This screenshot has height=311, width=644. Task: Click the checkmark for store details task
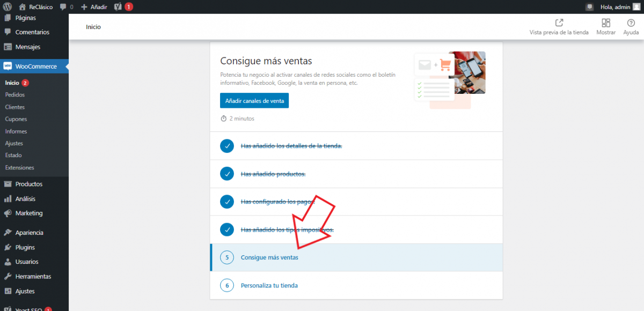click(x=227, y=146)
